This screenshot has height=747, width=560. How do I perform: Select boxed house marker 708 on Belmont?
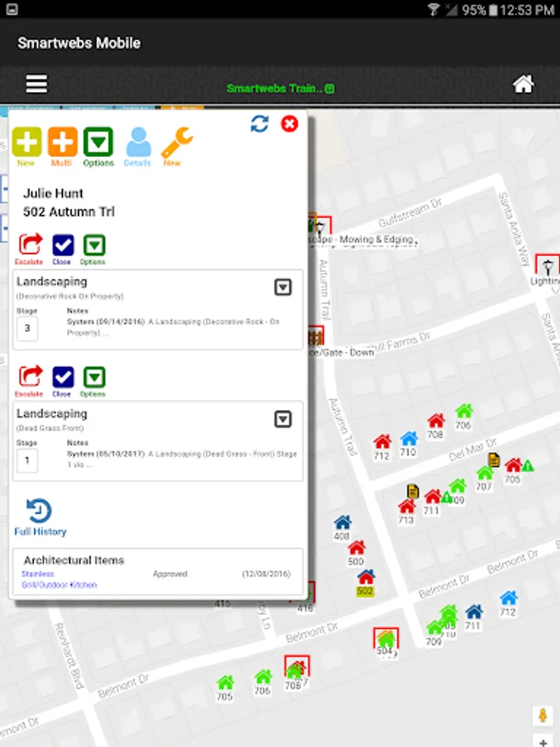pyautogui.click(x=297, y=668)
